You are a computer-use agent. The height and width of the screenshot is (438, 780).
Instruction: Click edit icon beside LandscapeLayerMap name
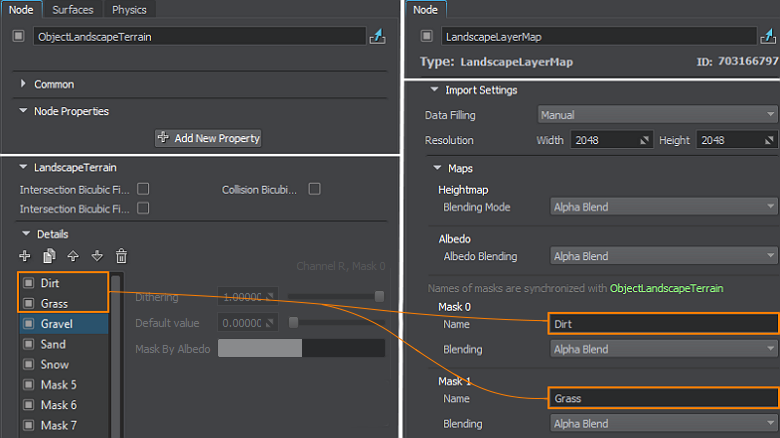[769, 36]
